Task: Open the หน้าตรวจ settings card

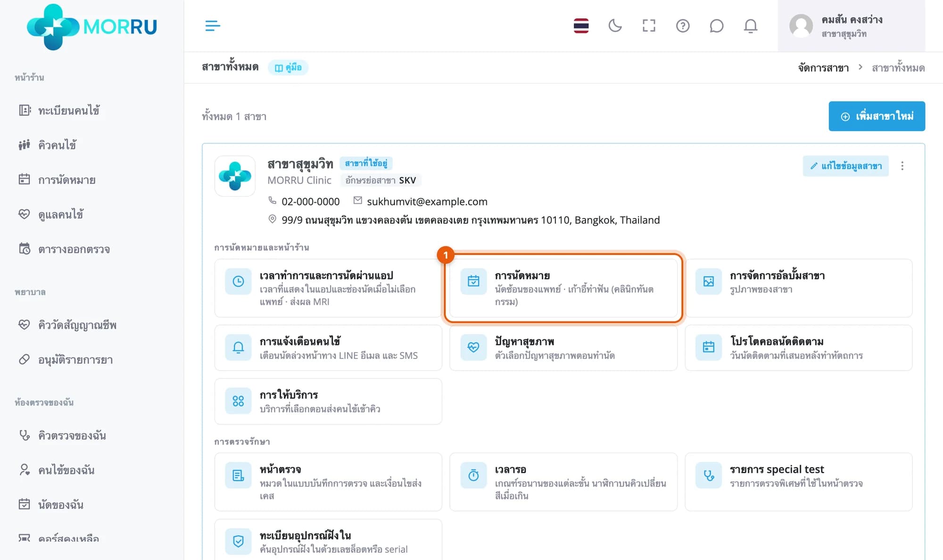Action: [x=328, y=482]
